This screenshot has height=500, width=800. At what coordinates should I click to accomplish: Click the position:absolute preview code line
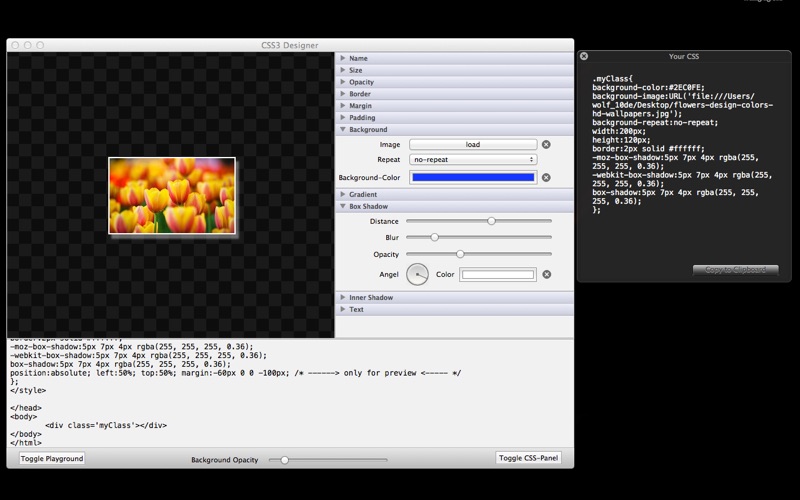[x=235, y=373]
